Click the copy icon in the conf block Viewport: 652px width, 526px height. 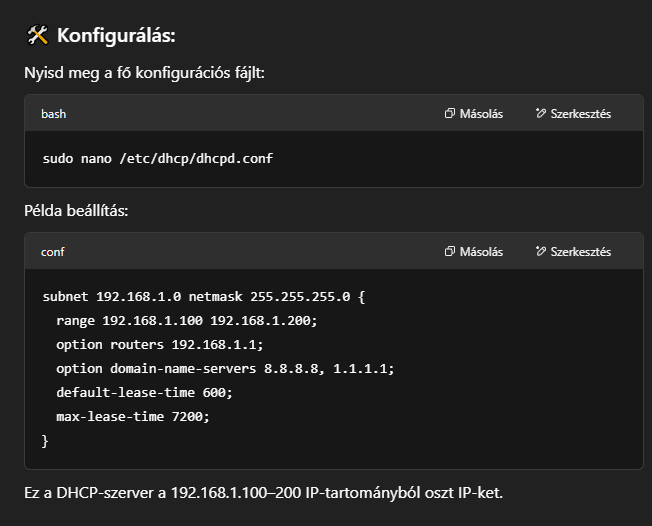pyautogui.click(x=450, y=252)
